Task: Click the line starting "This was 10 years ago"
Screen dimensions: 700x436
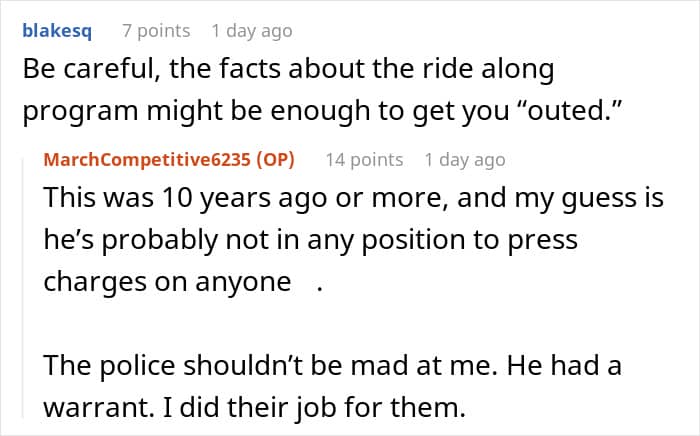Action: 354,198
